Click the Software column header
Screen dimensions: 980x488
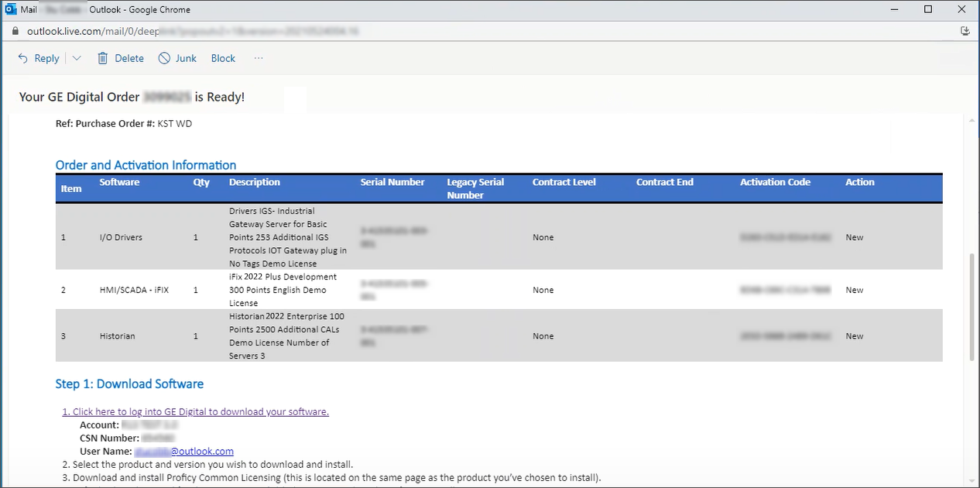click(119, 182)
